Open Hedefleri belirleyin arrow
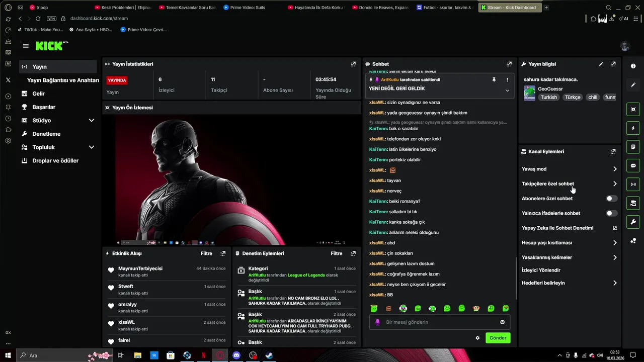 pyautogui.click(x=615, y=283)
